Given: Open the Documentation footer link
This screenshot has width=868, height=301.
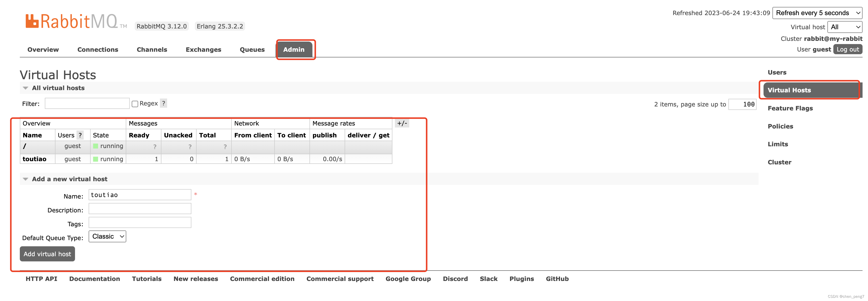Looking at the screenshot, I should [x=95, y=279].
